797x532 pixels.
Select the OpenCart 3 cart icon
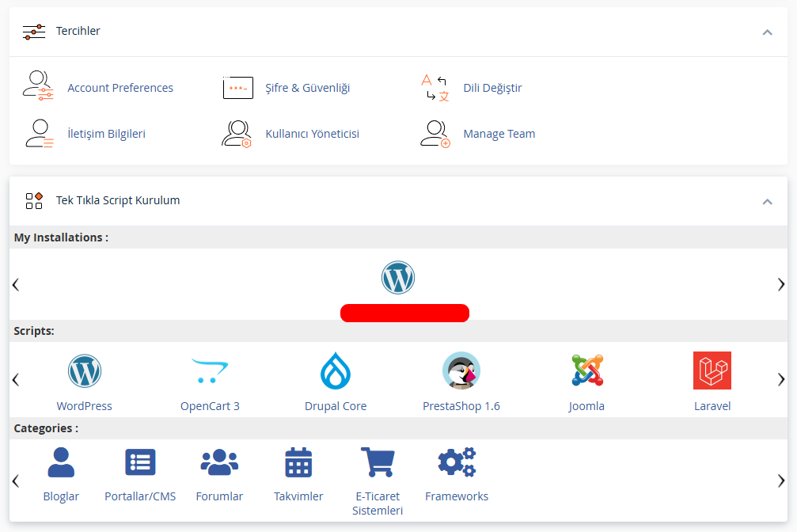(210, 370)
